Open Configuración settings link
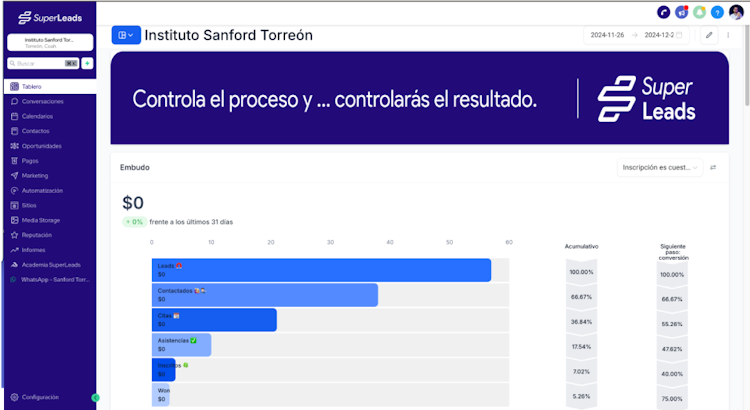The height and width of the screenshot is (410, 750). coord(40,397)
